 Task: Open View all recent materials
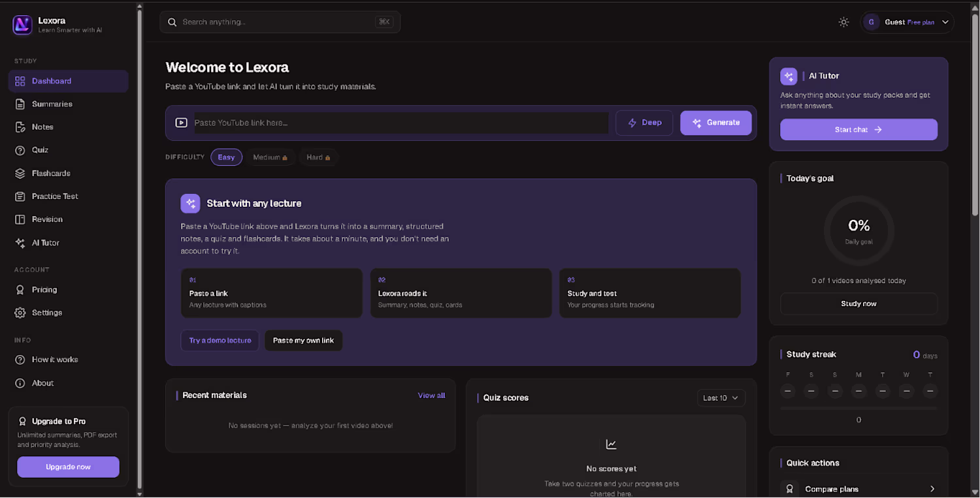click(x=431, y=396)
